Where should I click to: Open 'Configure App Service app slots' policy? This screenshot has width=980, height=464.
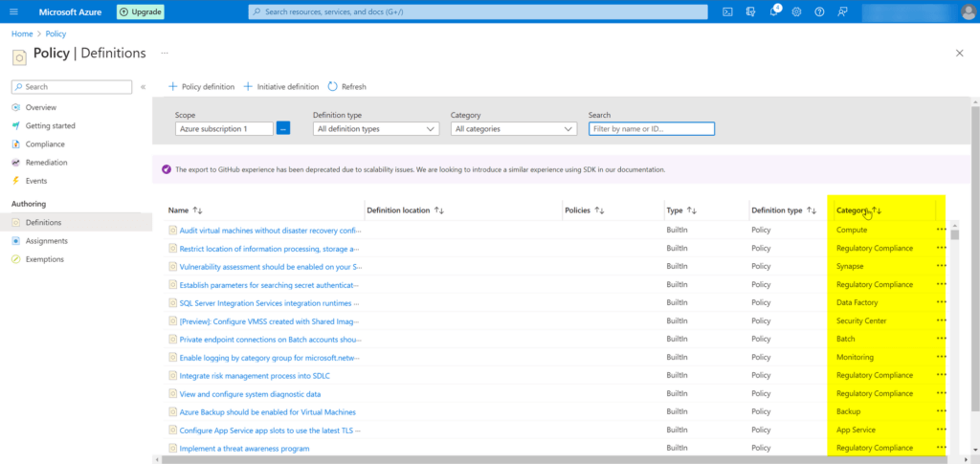pyautogui.click(x=269, y=430)
